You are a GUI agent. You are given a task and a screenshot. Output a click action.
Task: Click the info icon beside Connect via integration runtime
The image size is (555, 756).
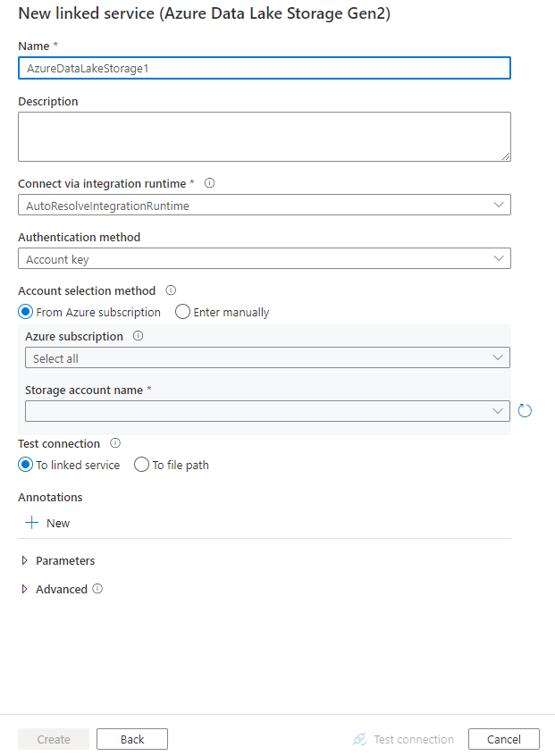pos(209,183)
